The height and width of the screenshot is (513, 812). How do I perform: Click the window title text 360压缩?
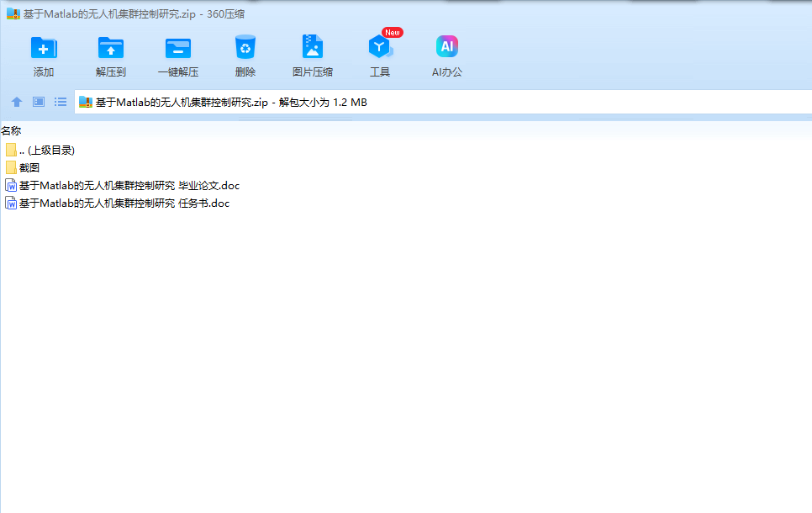(x=226, y=14)
